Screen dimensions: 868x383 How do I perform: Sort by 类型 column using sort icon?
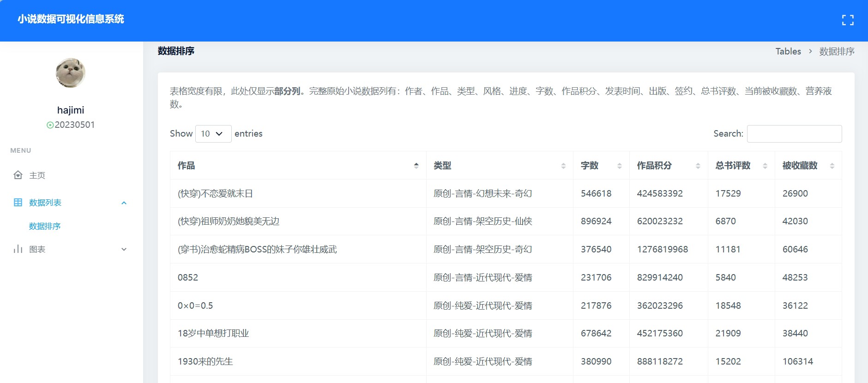563,166
